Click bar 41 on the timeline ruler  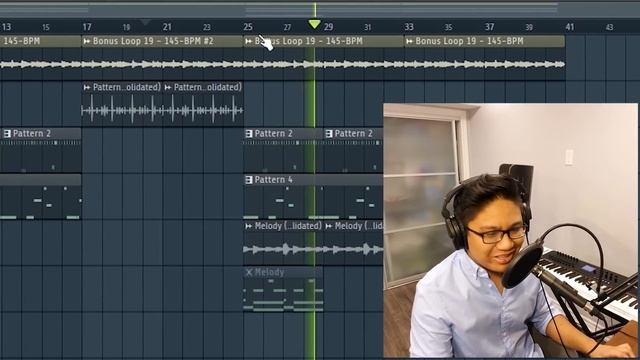pos(570,27)
